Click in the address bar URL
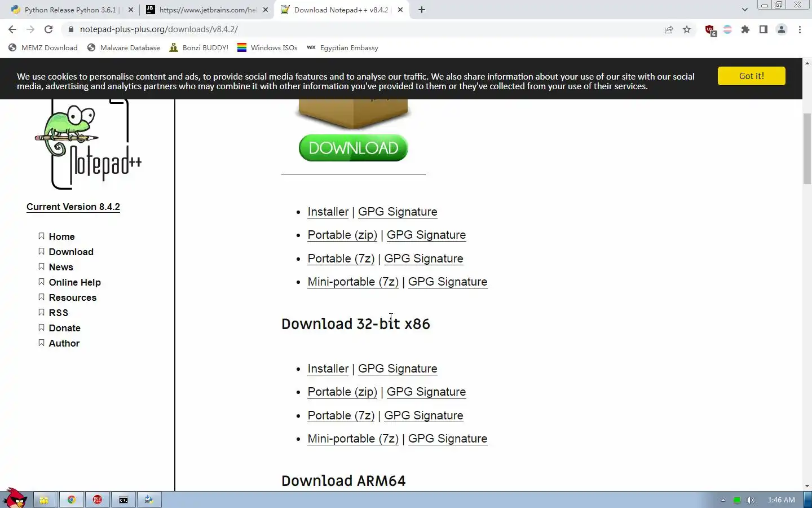This screenshot has height=508, width=812. [159, 29]
